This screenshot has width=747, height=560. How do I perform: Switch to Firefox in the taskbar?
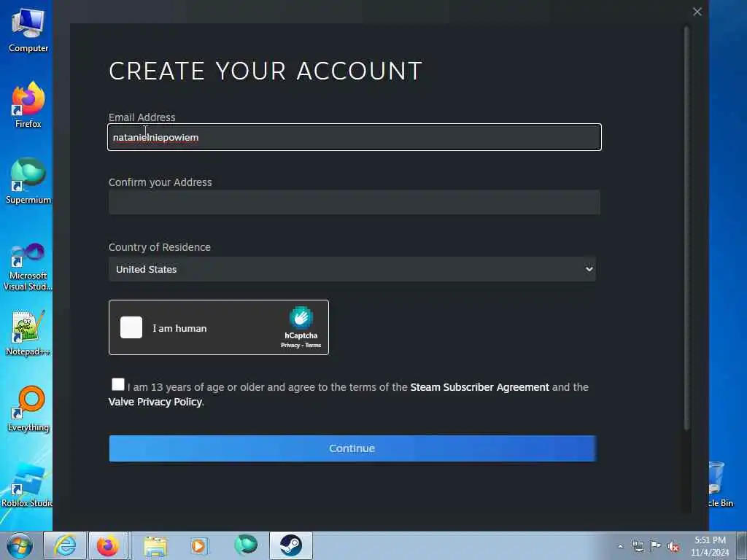pyautogui.click(x=108, y=545)
